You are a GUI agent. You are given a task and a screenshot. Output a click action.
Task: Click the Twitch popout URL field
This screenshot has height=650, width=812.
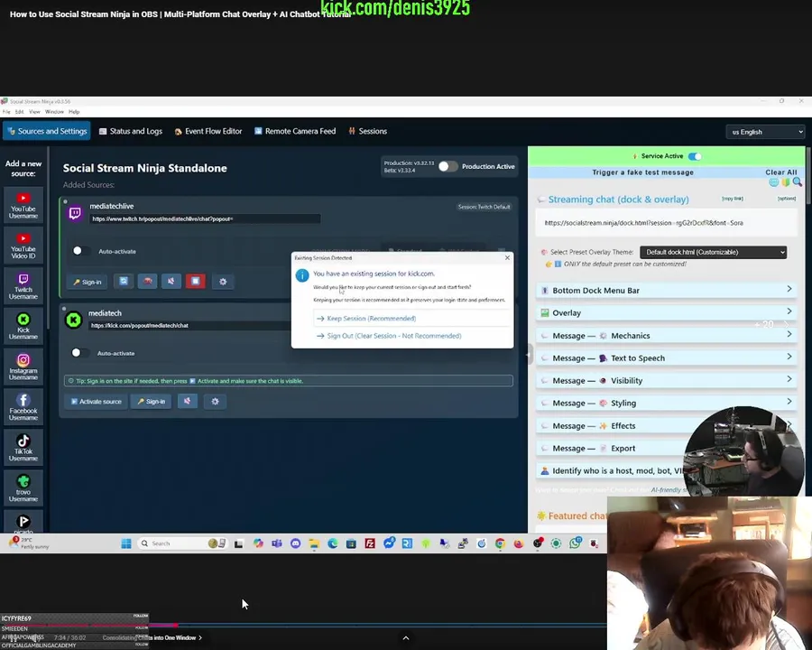[x=205, y=218]
